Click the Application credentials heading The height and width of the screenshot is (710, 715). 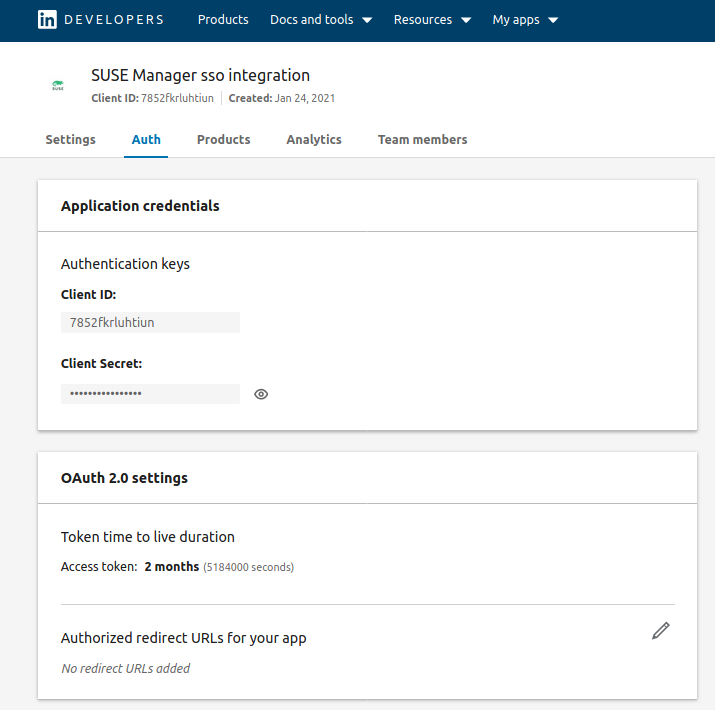(x=140, y=206)
